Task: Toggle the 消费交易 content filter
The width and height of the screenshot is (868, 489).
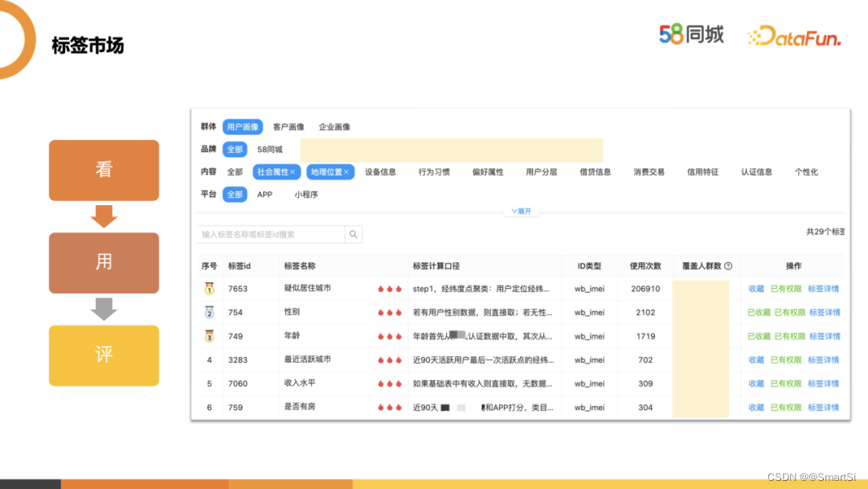Action: pos(649,172)
